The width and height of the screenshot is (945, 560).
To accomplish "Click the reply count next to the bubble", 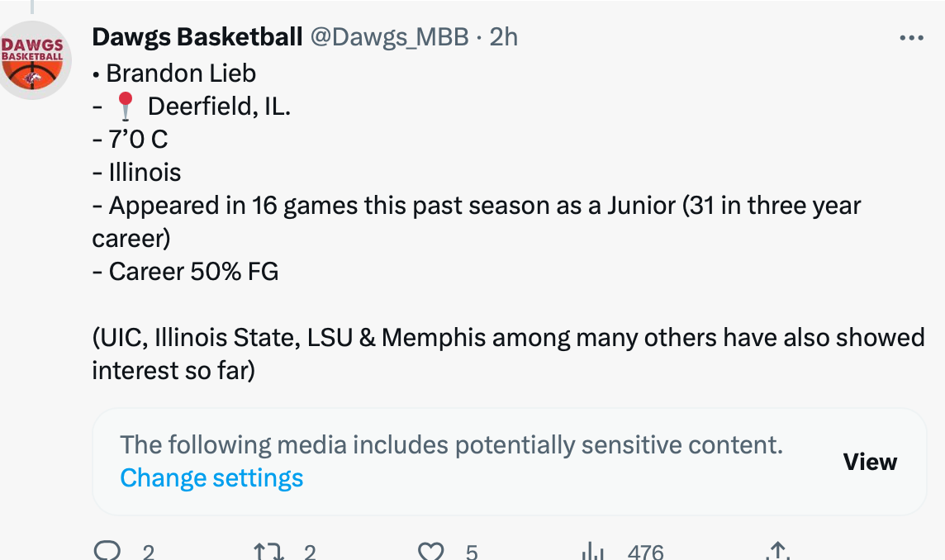I will [x=149, y=552].
